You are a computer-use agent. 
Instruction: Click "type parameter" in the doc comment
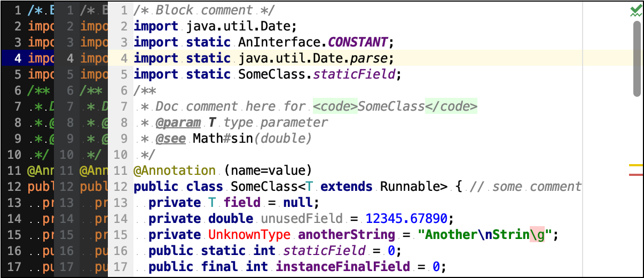[x=276, y=122]
